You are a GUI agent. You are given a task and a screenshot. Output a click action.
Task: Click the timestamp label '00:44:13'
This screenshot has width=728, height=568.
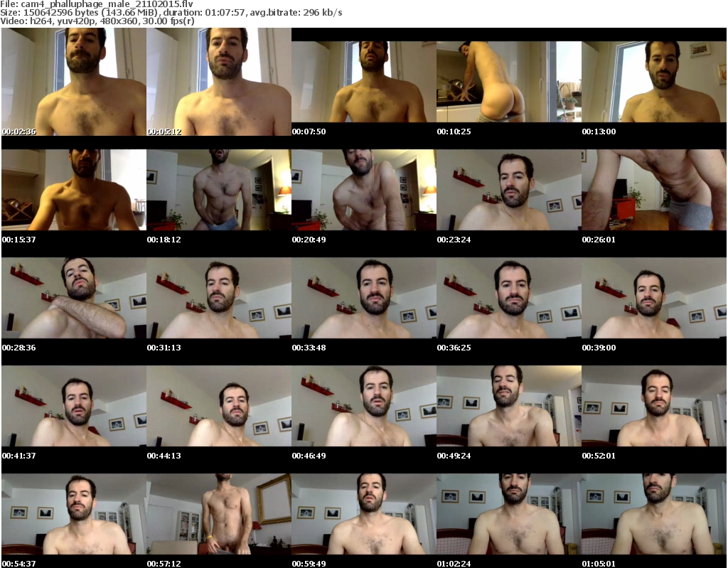[x=164, y=456]
